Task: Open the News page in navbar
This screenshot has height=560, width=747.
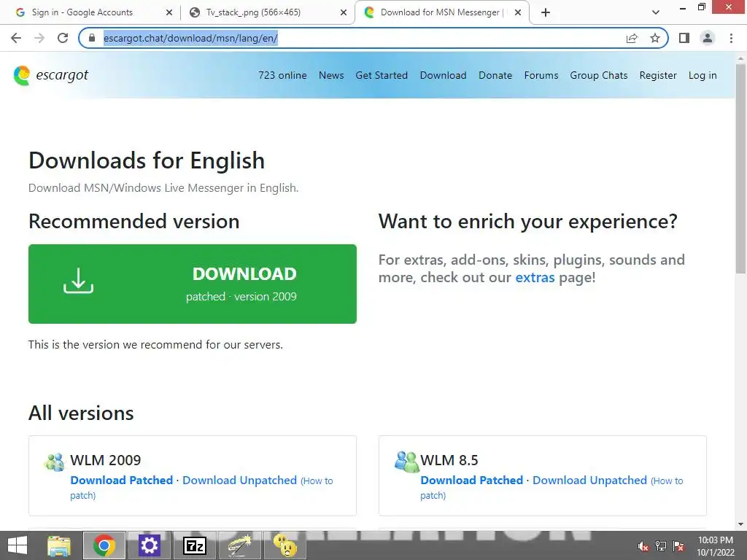Action: point(331,75)
